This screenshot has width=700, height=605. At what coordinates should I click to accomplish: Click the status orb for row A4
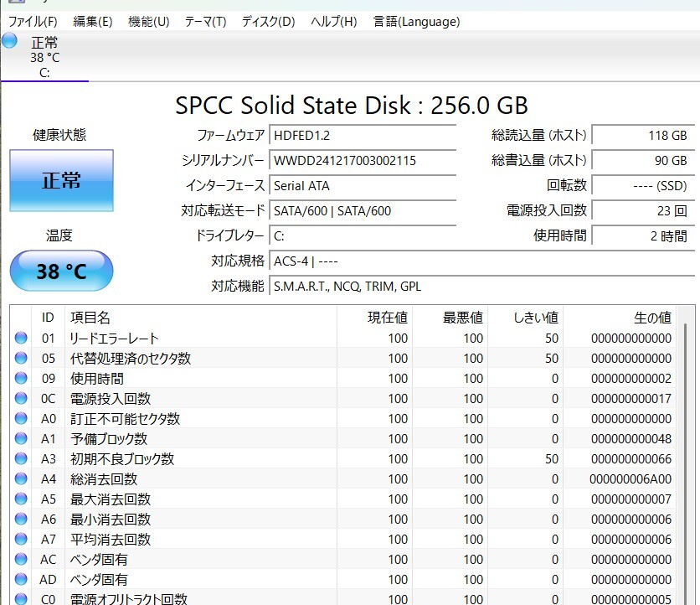pos(21,479)
